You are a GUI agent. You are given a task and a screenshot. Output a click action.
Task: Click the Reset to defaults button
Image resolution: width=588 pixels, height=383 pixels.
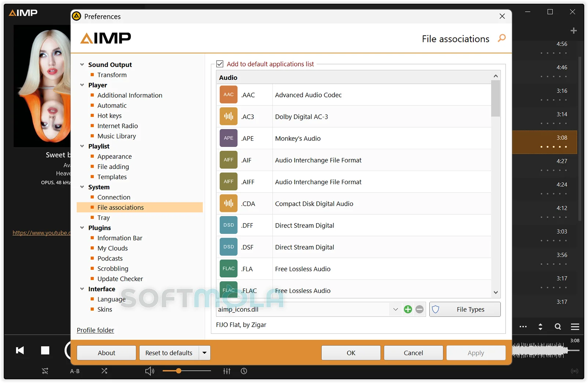(169, 353)
